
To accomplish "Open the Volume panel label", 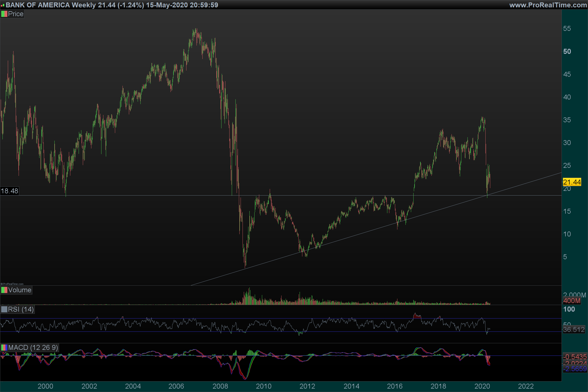I will [20, 290].
